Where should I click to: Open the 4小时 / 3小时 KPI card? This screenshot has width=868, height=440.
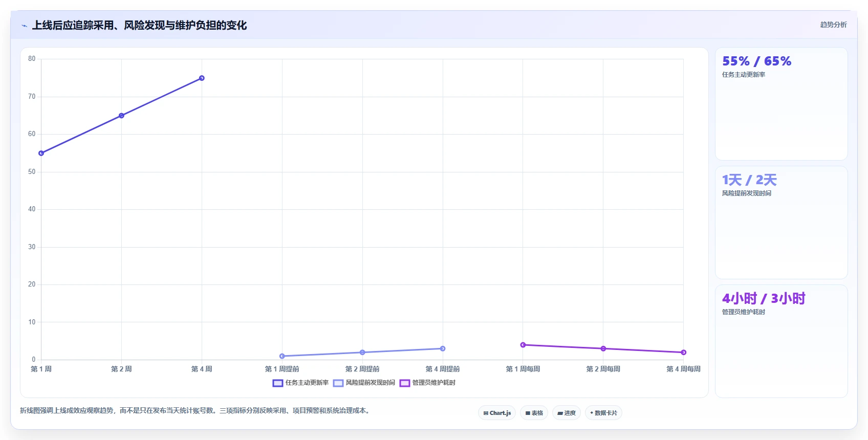click(781, 341)
